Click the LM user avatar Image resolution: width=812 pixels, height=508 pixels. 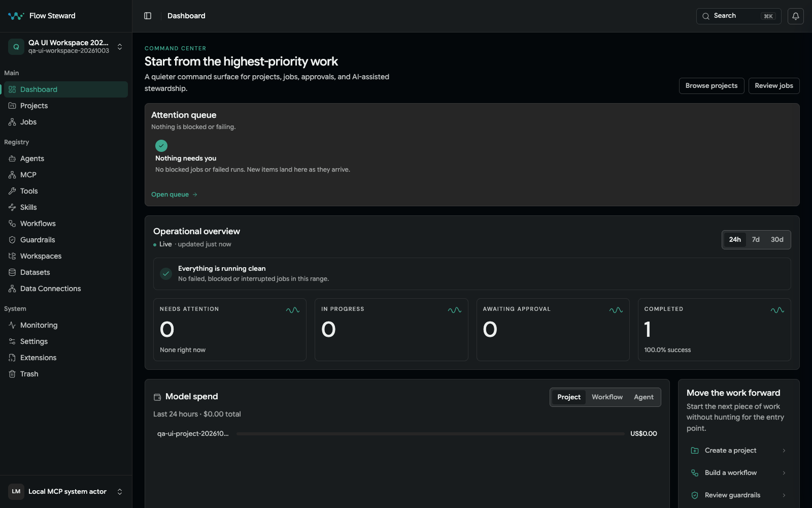16,492
